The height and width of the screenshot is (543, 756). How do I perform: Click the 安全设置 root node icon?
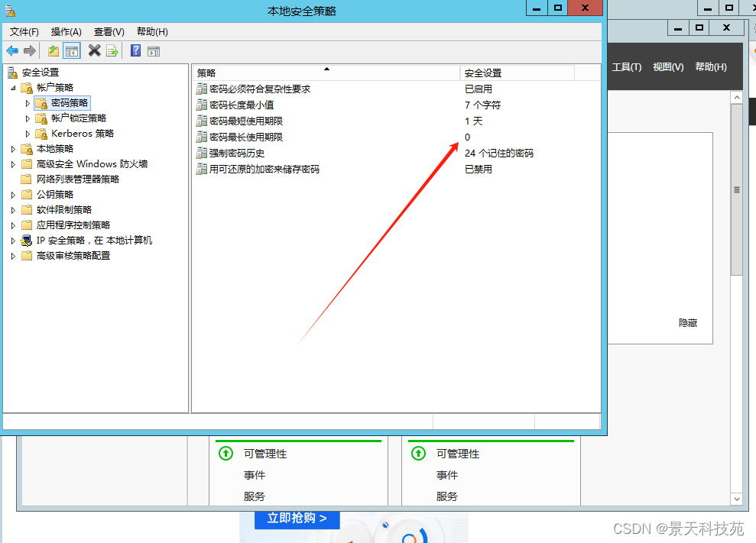(x=12, y=73)
